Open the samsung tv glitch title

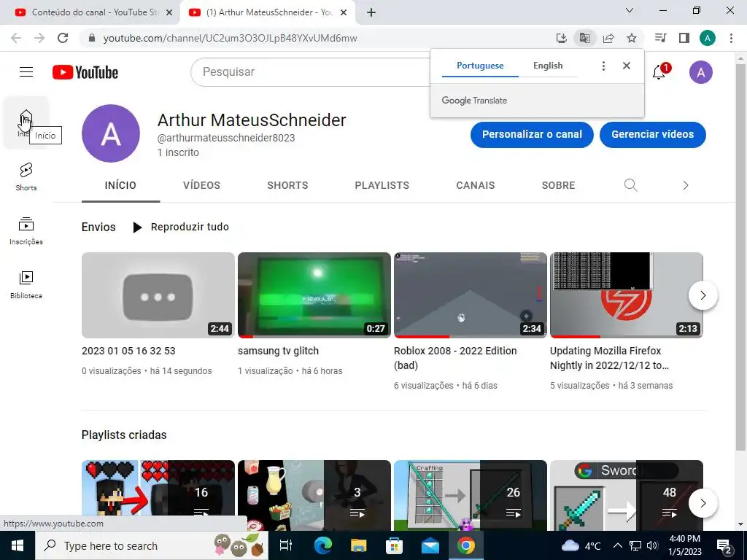click(x=278, y=351)
